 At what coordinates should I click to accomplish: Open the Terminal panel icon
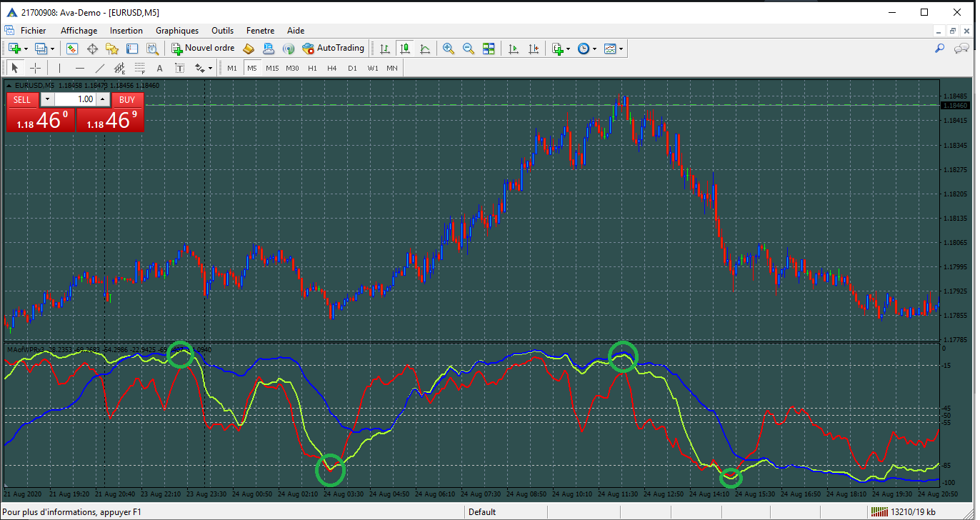pyautogui.click(x=132, y=49)
